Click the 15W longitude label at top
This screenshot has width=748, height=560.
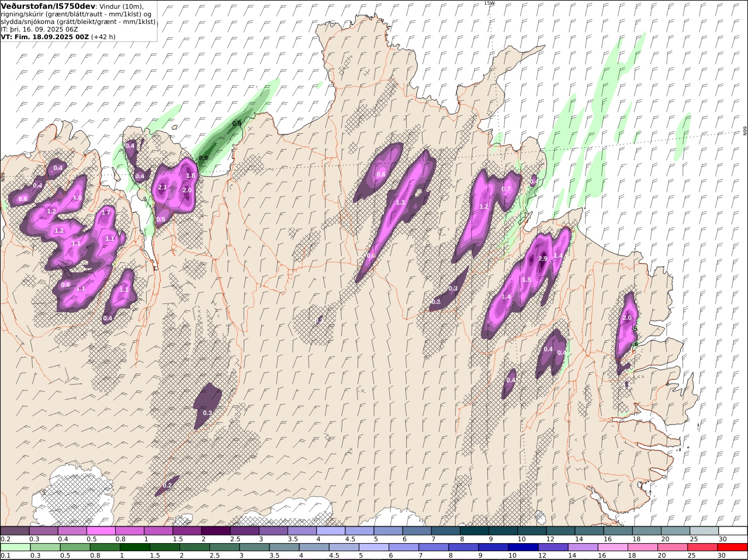(x=489, y=3)
